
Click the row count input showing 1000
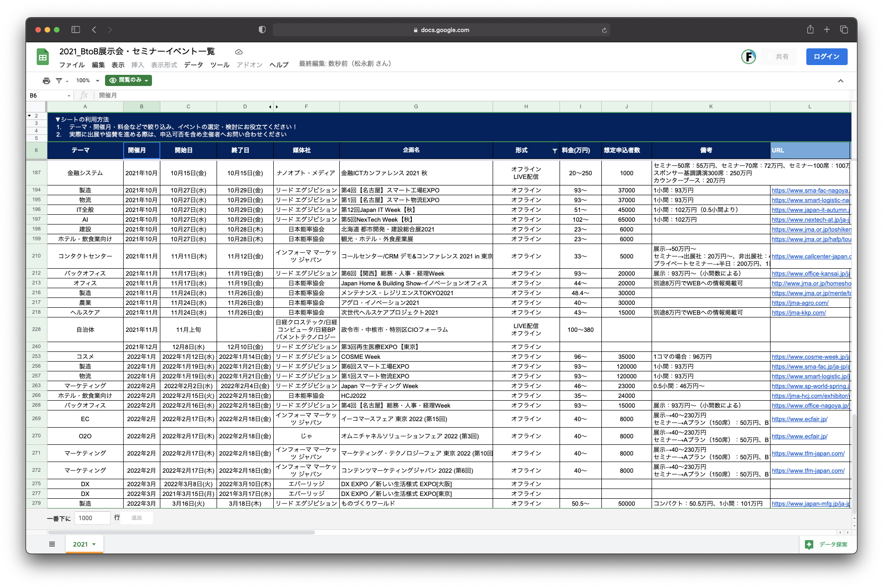[x=92, y=518]
